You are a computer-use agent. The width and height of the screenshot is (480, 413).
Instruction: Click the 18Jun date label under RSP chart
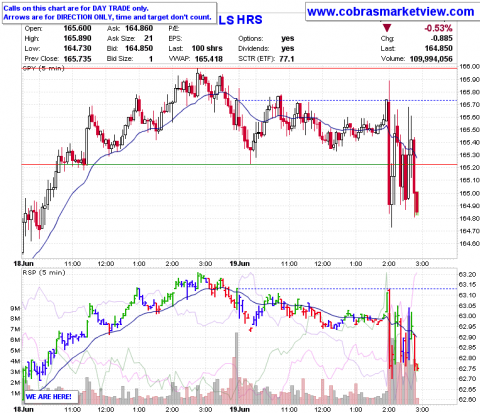click(23, 409)
